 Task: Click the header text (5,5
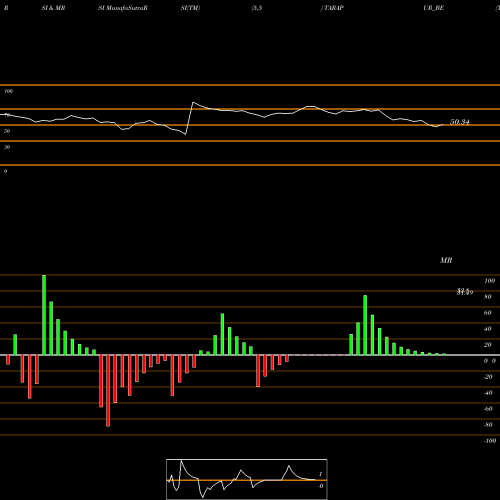[257, 8]
